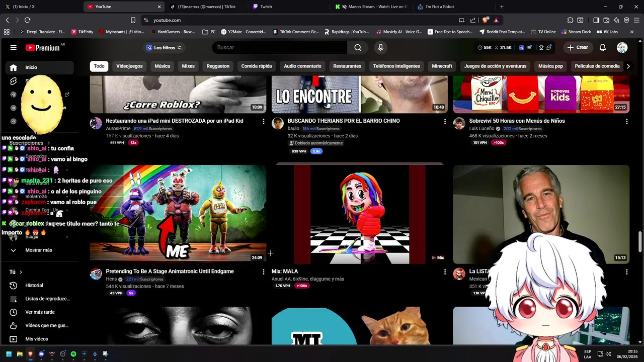Open more options for Mix: MALA
This screenshot has height=362, width=644.
click(445, 271)
